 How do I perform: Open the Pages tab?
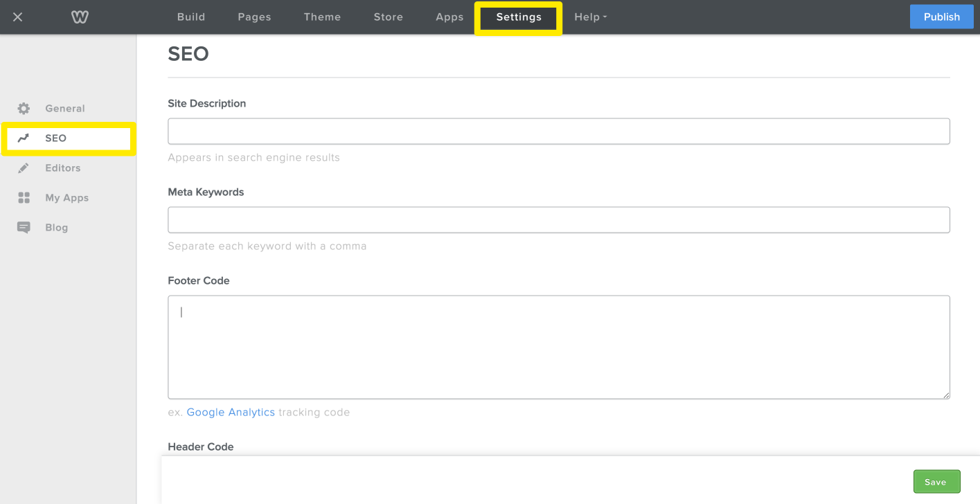(254, 17)
